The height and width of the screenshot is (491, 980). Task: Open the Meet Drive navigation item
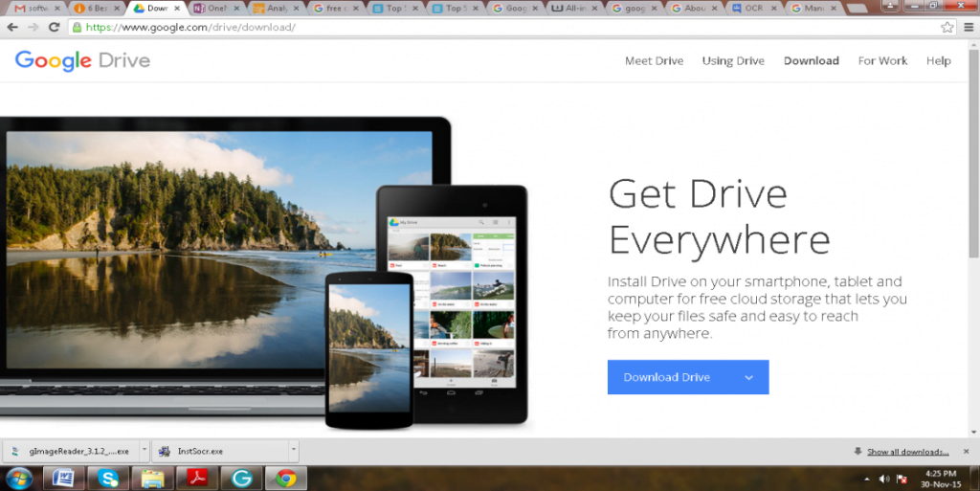[654, 60]
